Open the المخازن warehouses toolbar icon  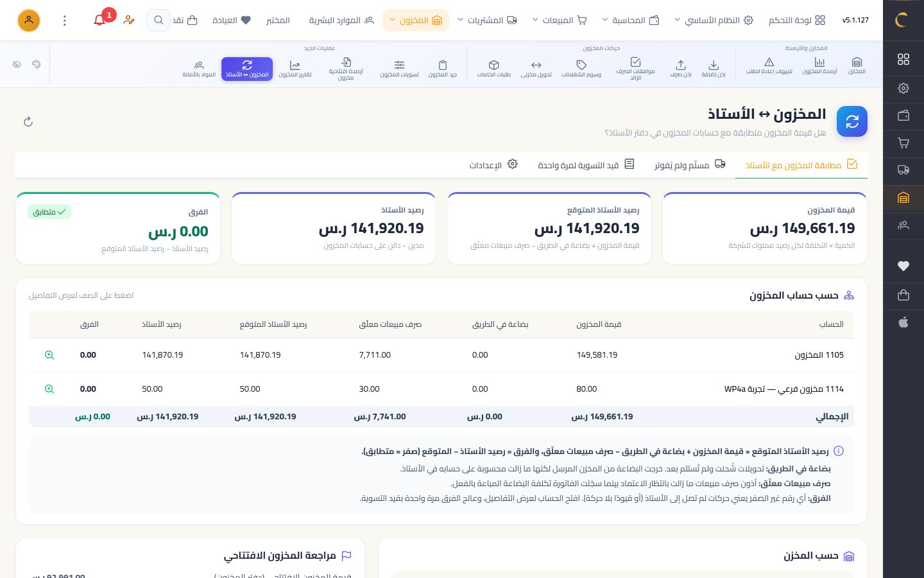click(857, 66)
